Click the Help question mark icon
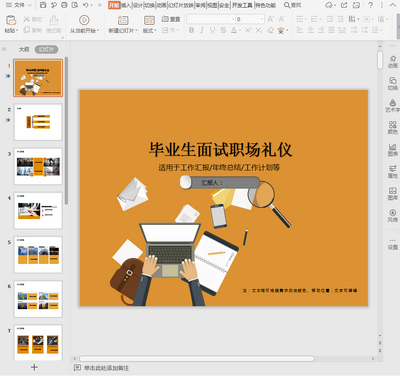 [x=371, y=5]
